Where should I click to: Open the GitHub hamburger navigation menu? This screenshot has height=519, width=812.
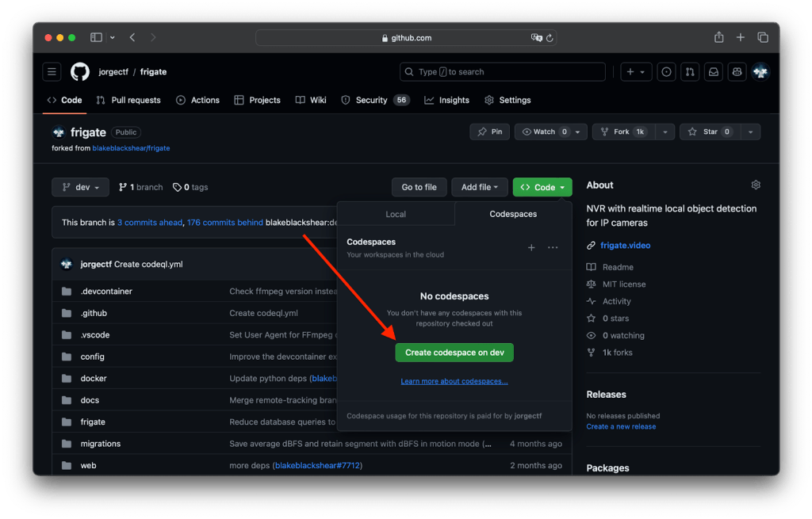[52, 72]
